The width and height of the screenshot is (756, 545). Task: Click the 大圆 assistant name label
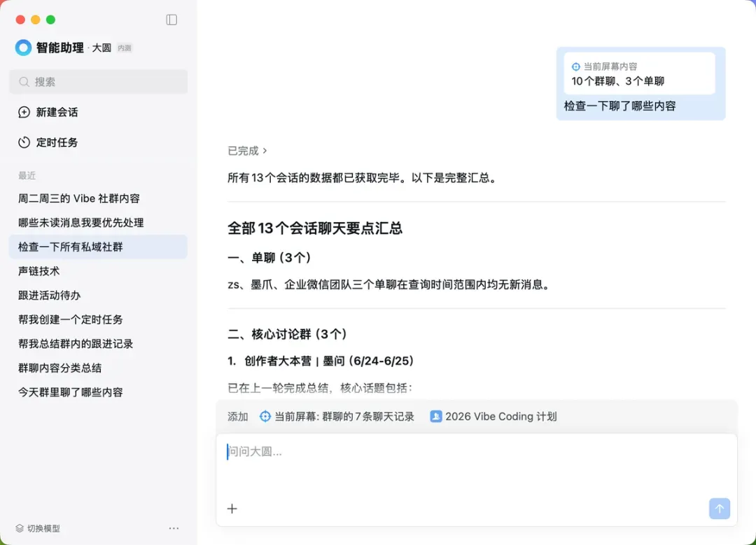pyautogui.click(x=101, y=48)
